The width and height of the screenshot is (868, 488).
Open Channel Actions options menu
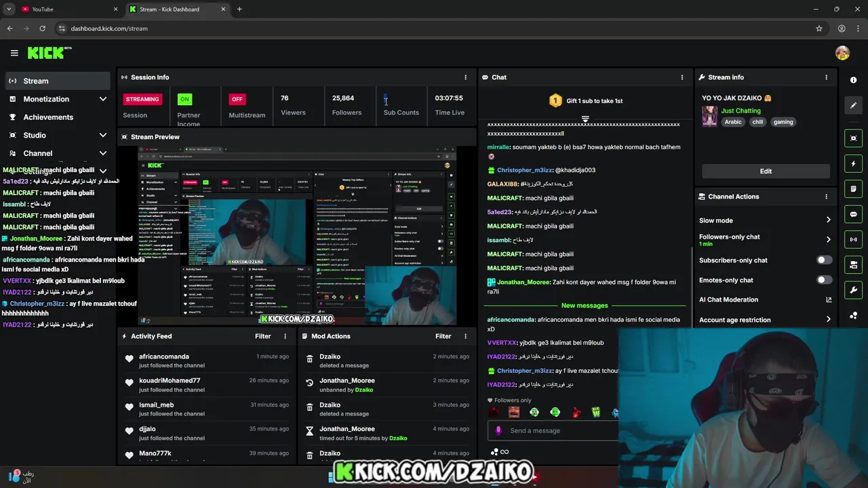(x=826, y=197)
